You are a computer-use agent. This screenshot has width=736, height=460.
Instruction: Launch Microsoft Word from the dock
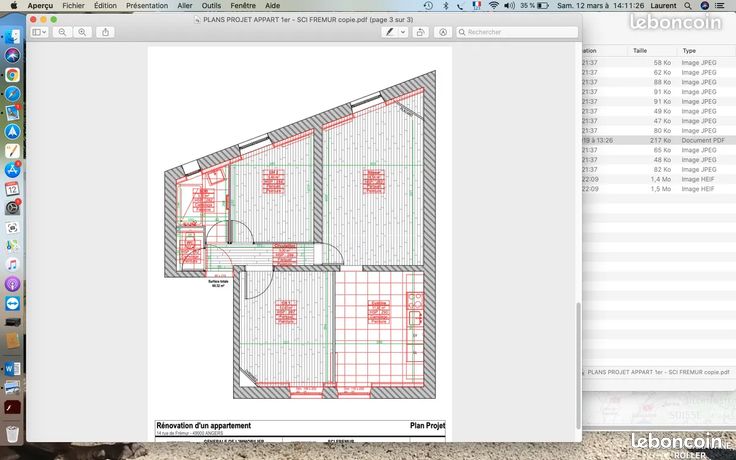[x=12, y=368]
